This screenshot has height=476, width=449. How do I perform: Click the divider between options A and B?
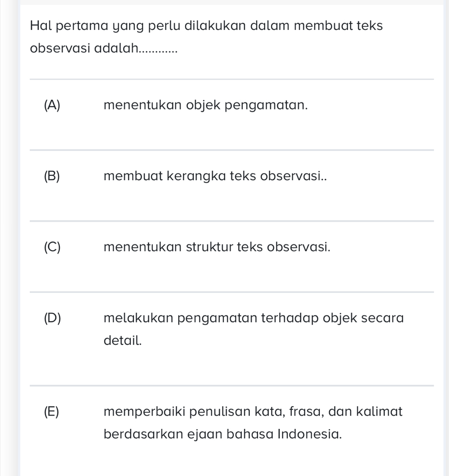tap(232, 150)
